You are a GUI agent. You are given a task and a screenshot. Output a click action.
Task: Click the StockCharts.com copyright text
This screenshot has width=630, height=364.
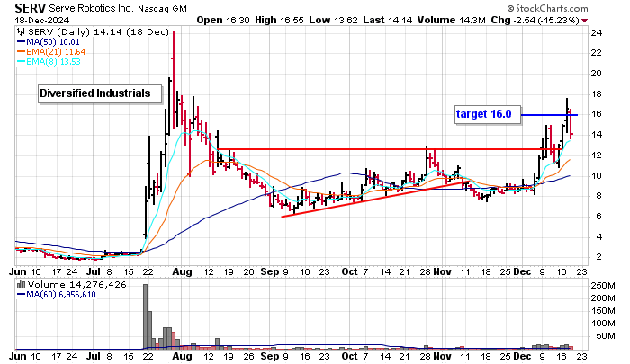(547, 8)
